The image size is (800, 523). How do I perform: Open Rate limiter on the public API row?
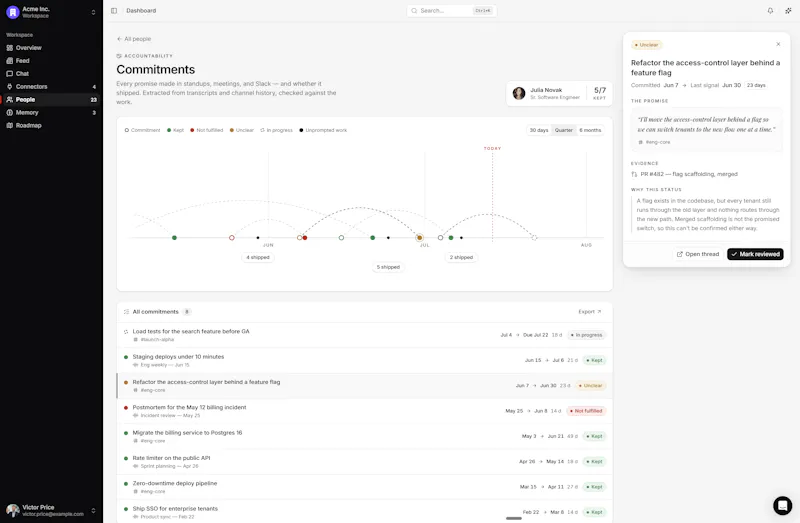[x=364, y=461]
